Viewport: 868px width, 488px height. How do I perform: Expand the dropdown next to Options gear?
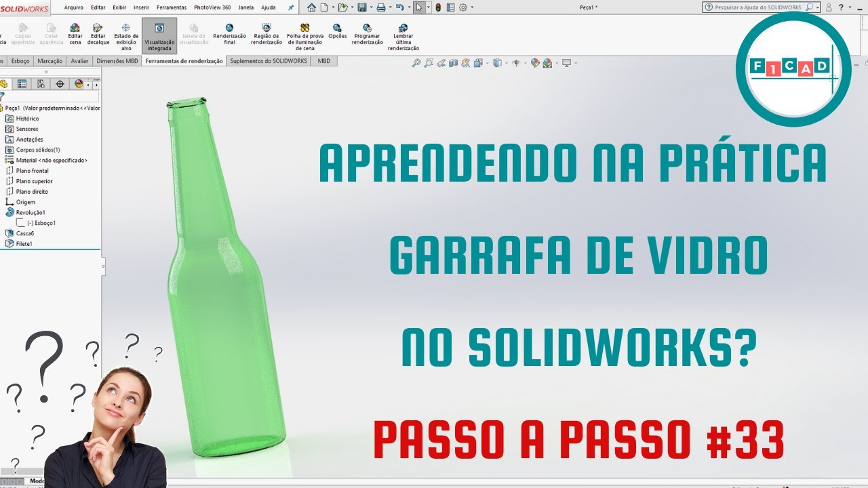coord(472,7)
